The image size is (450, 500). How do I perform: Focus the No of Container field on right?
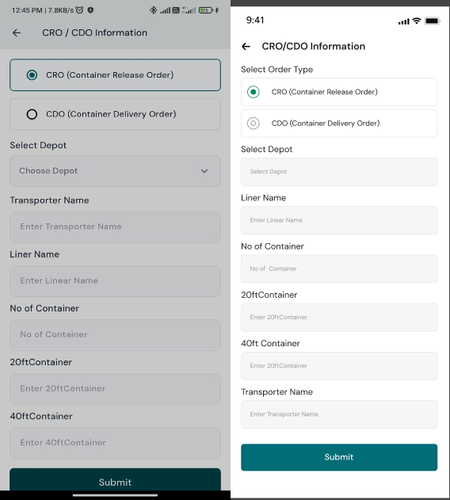339,269
